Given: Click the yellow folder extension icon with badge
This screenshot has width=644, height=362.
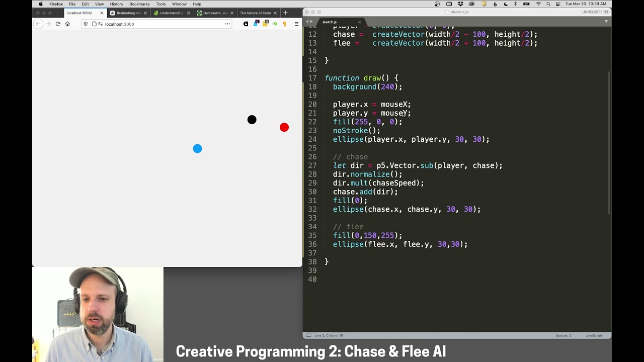Looking at the screenshot, I should click(x=265, y=23).
